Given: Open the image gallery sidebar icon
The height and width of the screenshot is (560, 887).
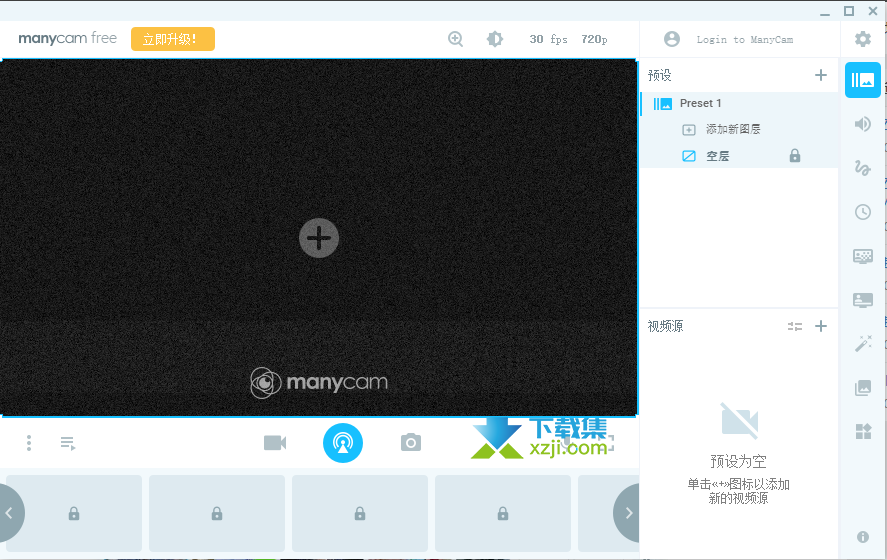Looking at the screenshot, I should 863,387.
